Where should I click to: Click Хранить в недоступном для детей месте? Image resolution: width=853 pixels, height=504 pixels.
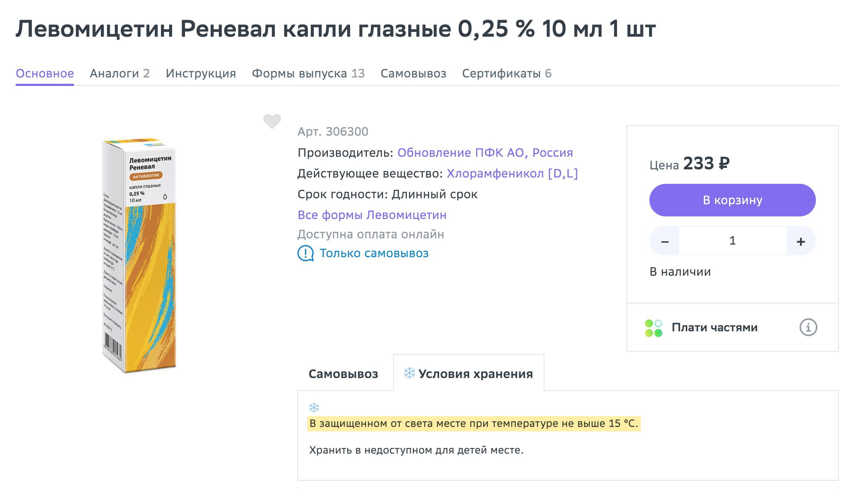[x=416, y=450]
